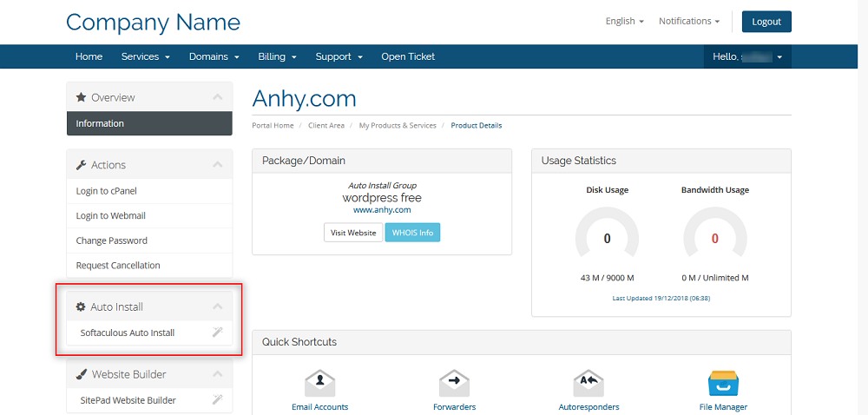Click the wrench icon next to Actions
Screen dimensions: 868x415
pos(81,165)
